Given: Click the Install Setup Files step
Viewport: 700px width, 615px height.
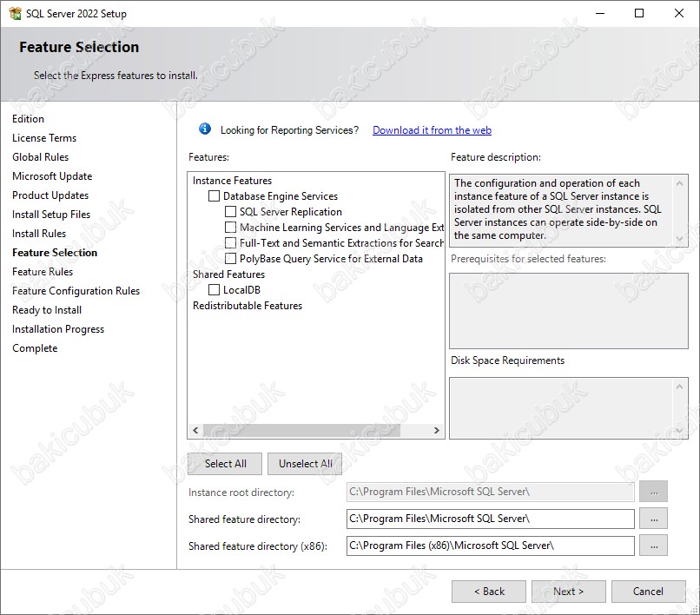Looking at the screenshot, I should (51, 215).
